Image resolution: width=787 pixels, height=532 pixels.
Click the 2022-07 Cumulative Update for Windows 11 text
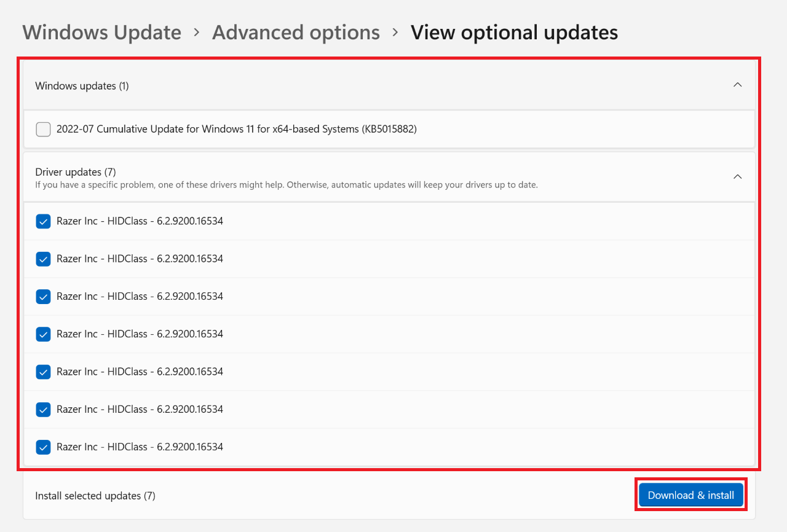[237, 129]
